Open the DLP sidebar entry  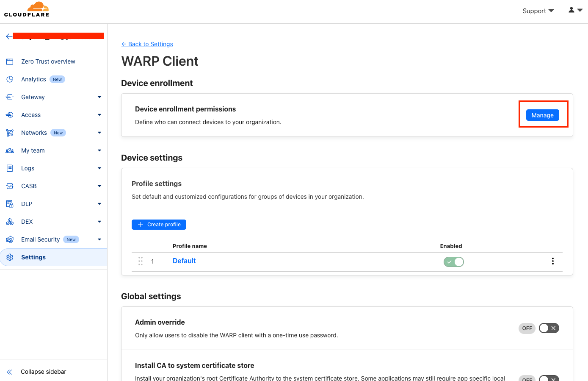click(27, 203)
